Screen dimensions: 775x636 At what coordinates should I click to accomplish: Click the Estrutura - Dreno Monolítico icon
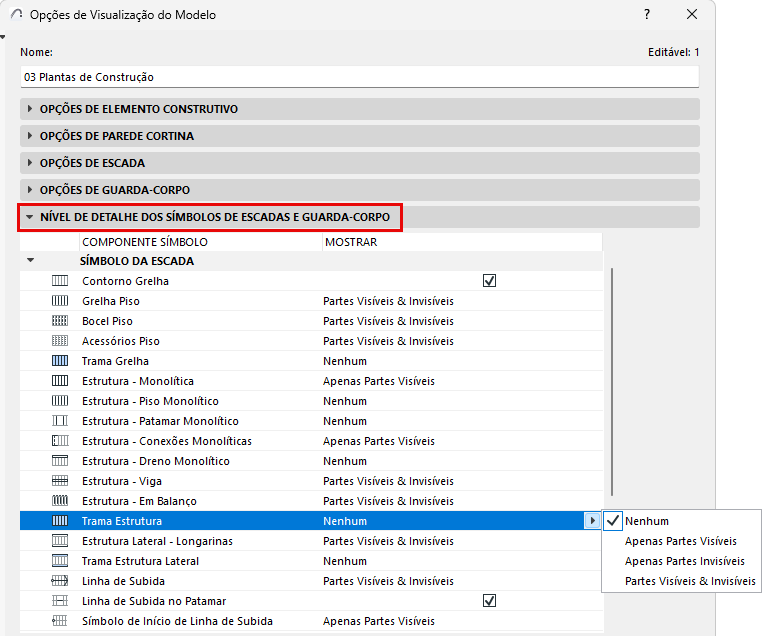point(60,461)
